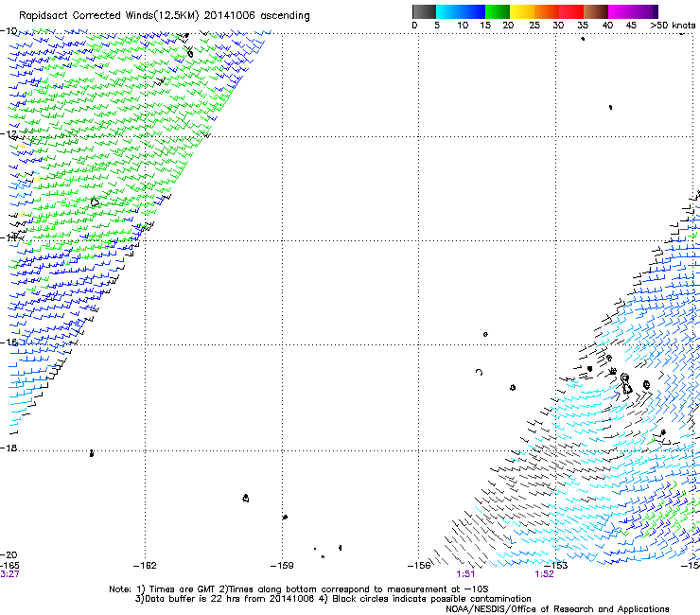Click the -159 longitude axis label
Screen dimensions: 700x615
coord(282,566)
